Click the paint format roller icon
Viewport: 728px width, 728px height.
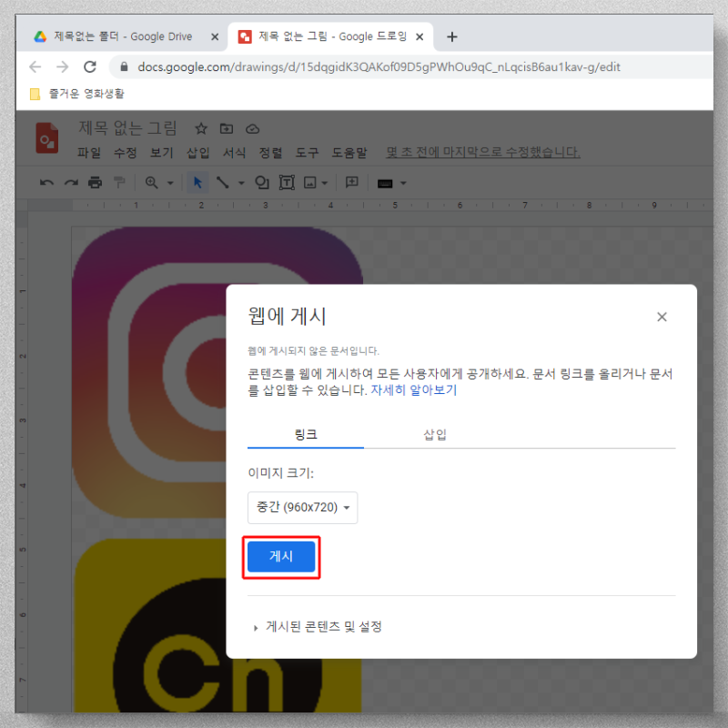tap(119, 183)
